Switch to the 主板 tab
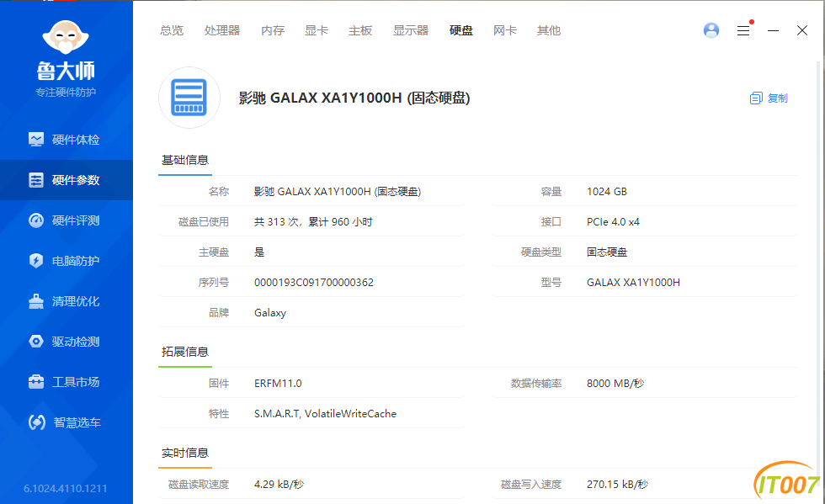Image resolution: width=825 pixels, height=504 pixels. pyautogui.click(x=360, y=30)
